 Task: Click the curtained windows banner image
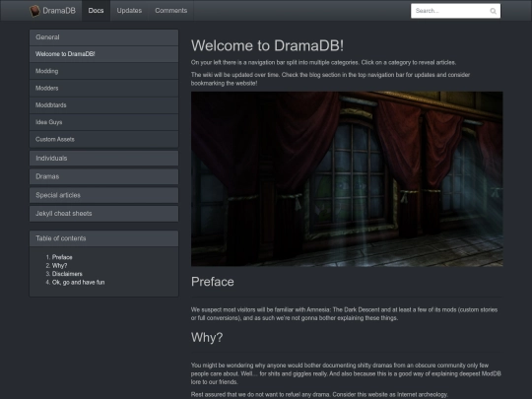click(x=347, y=178)
